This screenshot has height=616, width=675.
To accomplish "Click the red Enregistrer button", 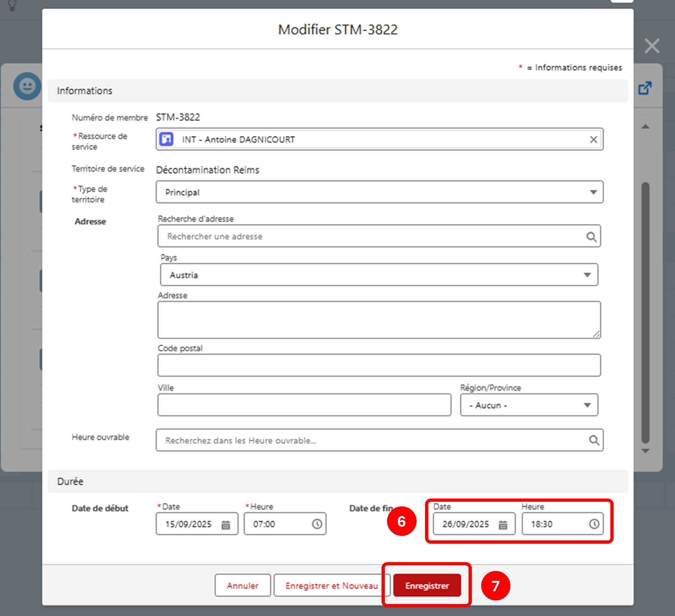I will [427, 585].
